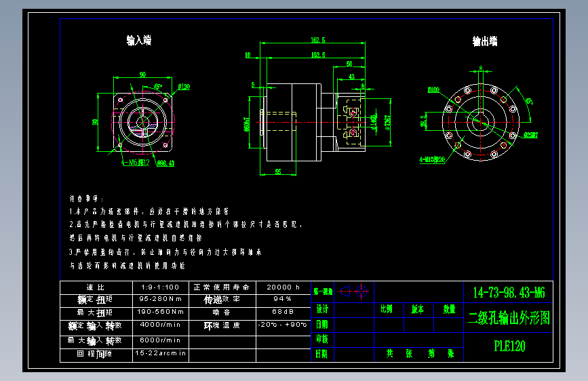Select the 28.3 dimension on output view
The width and height of the screenshot is (588, 381).
423,121
